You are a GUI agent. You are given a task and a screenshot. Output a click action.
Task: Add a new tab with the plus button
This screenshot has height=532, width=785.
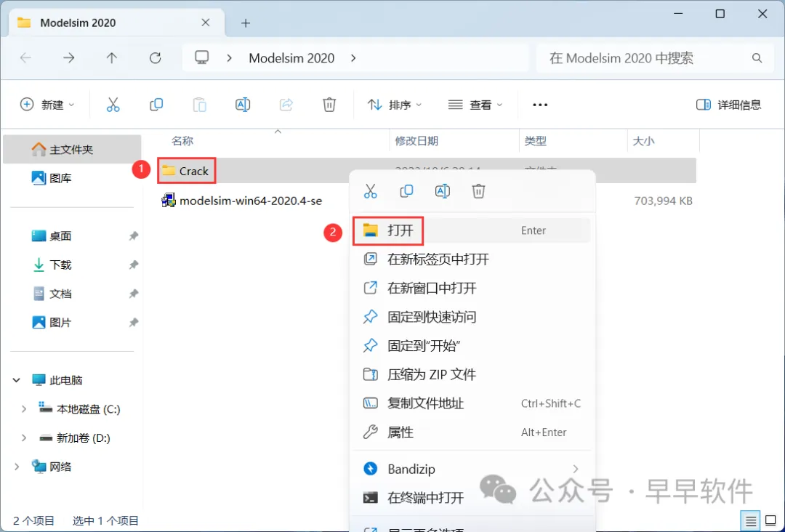pos(246,23)
